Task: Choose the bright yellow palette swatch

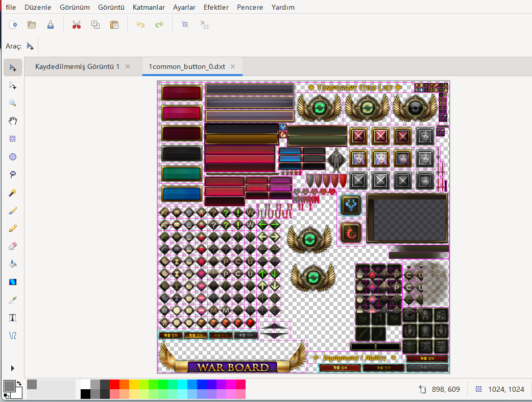Action: click(x=134, y=384)
